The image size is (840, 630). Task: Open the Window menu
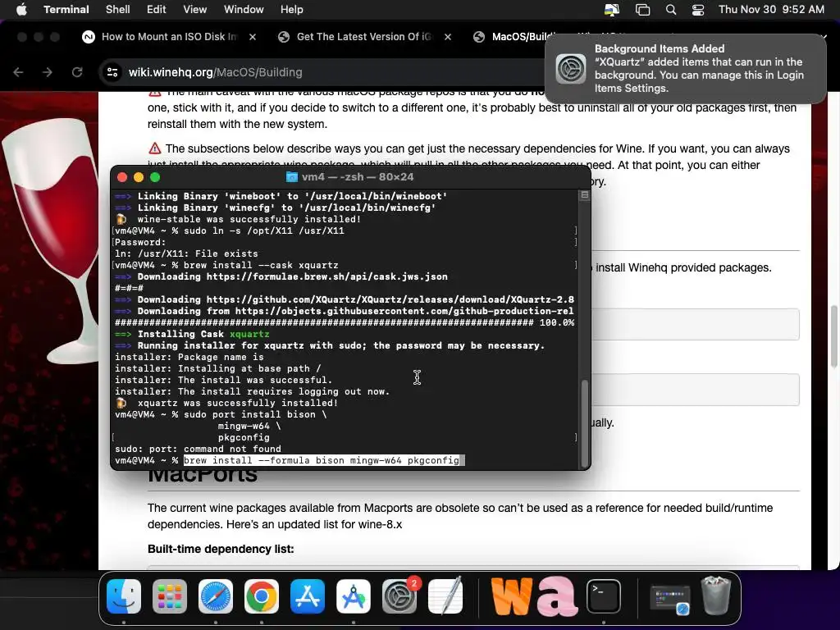coord(244,9)
